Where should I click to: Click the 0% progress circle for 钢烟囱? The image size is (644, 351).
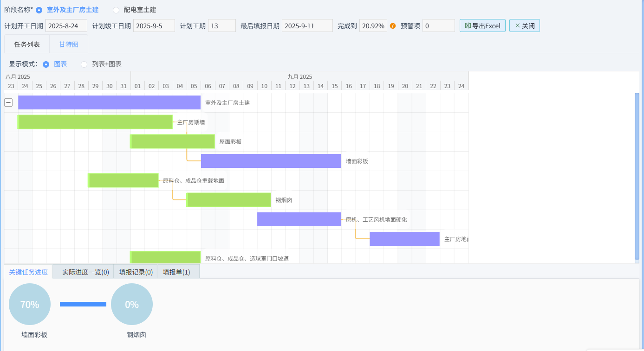[x=132, y=304]
